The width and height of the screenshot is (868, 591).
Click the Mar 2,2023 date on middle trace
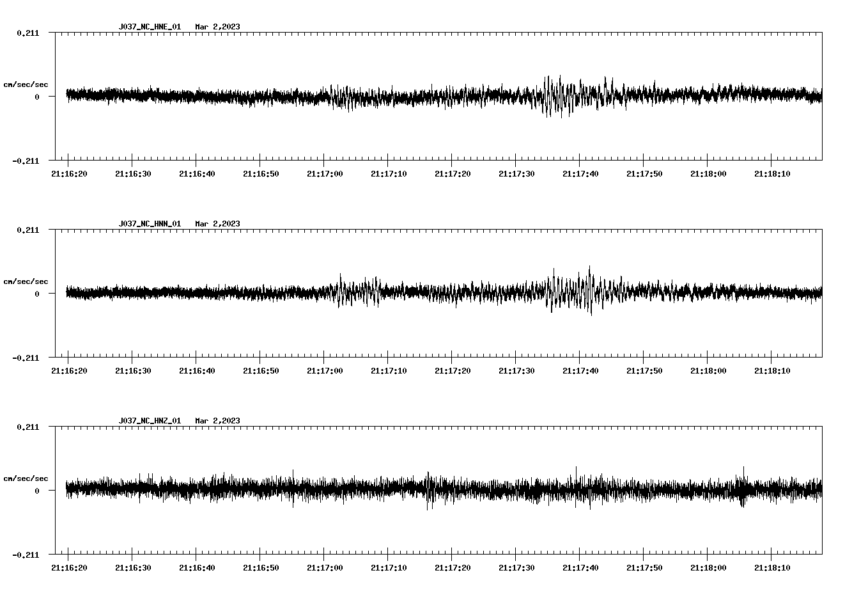pyautogui.click(x=218, y=223)
